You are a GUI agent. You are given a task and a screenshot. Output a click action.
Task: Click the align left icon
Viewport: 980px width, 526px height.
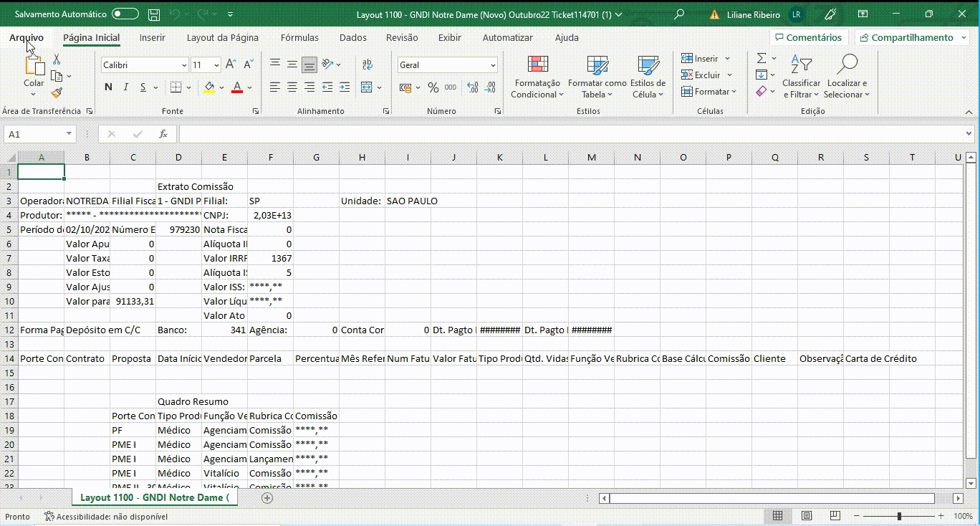click(x=274, y=87)
